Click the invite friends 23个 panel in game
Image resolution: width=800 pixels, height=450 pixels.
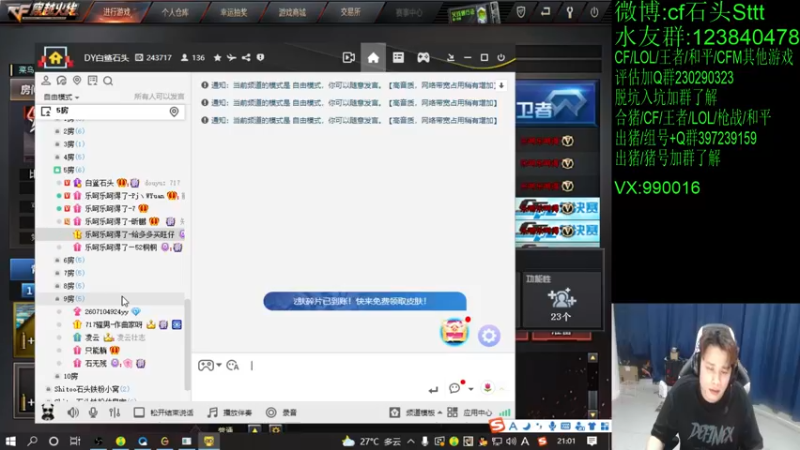(561, 299)
